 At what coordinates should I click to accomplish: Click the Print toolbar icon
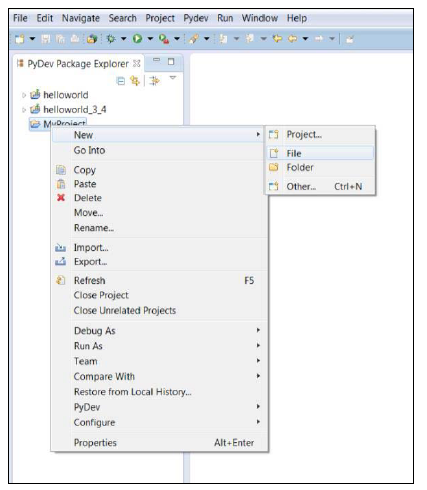click(75, 39)
